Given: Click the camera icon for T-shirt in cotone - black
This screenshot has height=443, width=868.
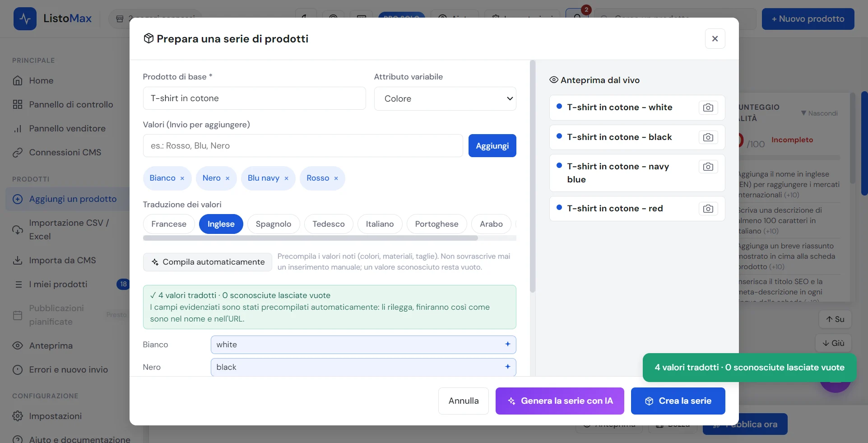Looking at the screenshot, I should click(x=708, y=137).
